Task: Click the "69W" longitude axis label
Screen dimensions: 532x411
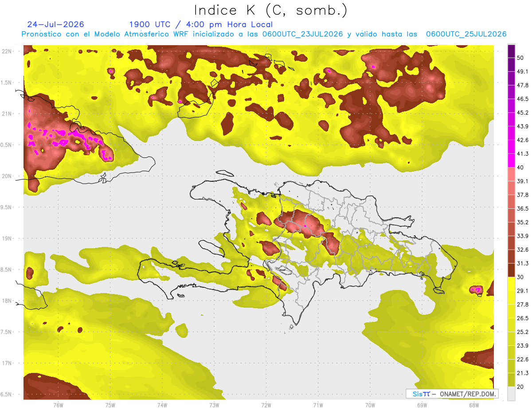Action: click(x=422, y=405)
